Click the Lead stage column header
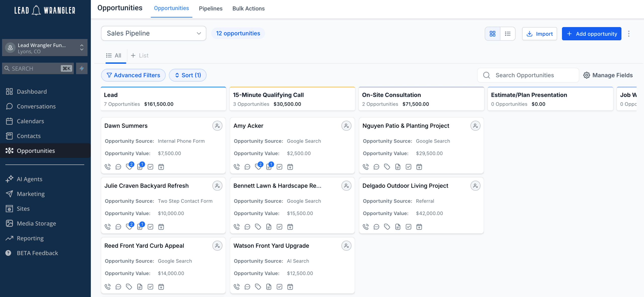The height and width of the screenshot is (297, 644). (x=164, y=99)
